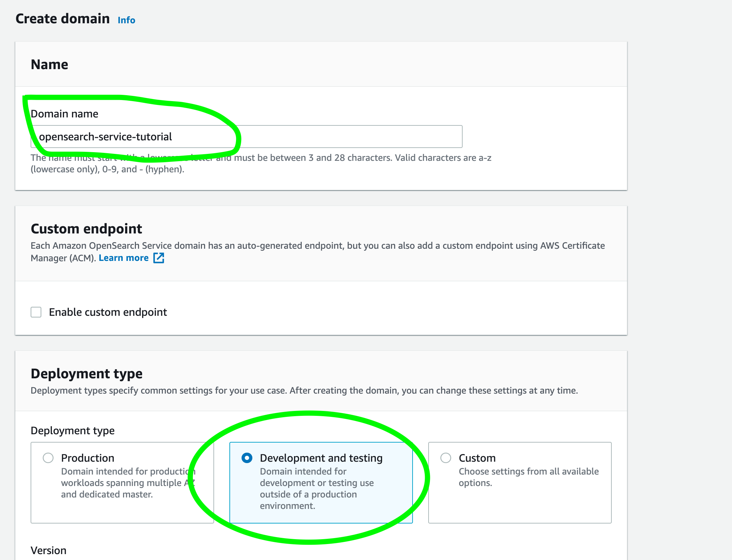
Task: Click the Name section heading
Action: click(x=49, y=65)
